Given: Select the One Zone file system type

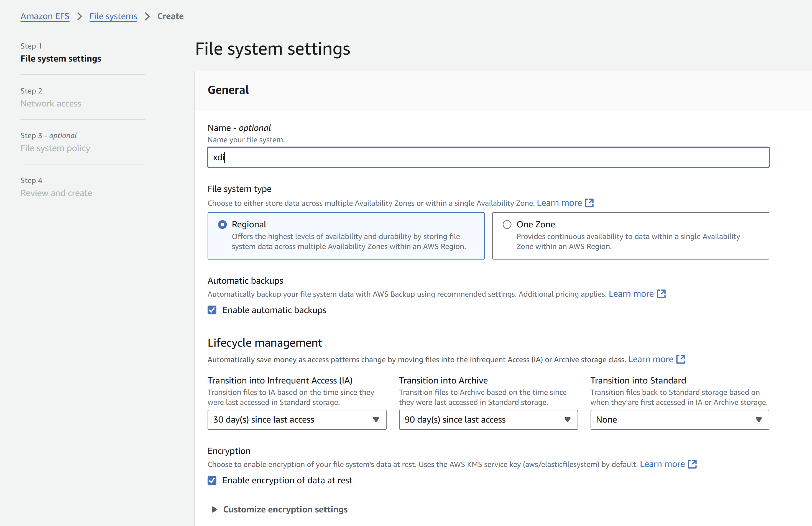Looking at the screenshot, I should click(507, 224).
